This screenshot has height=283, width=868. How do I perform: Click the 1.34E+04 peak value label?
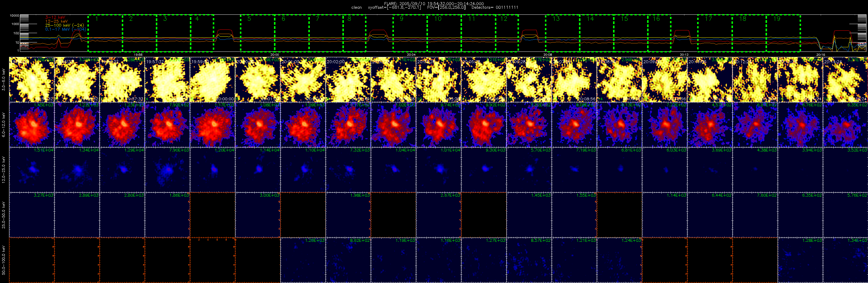tap(89, 150)
